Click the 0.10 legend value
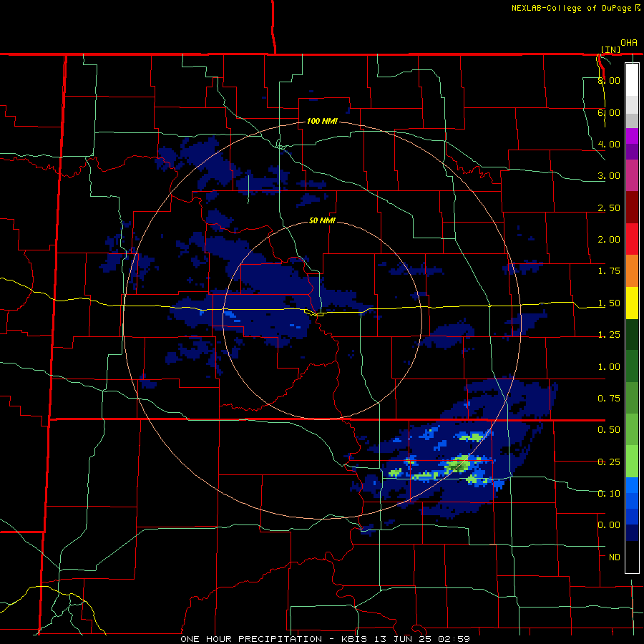644x644 pixels. tap(609, 494)
